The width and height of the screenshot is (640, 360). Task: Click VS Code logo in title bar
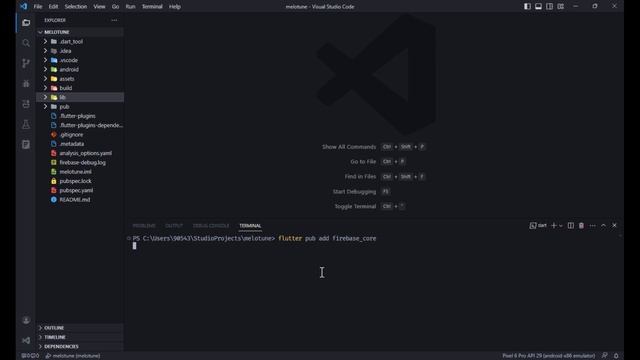point(24,7)
